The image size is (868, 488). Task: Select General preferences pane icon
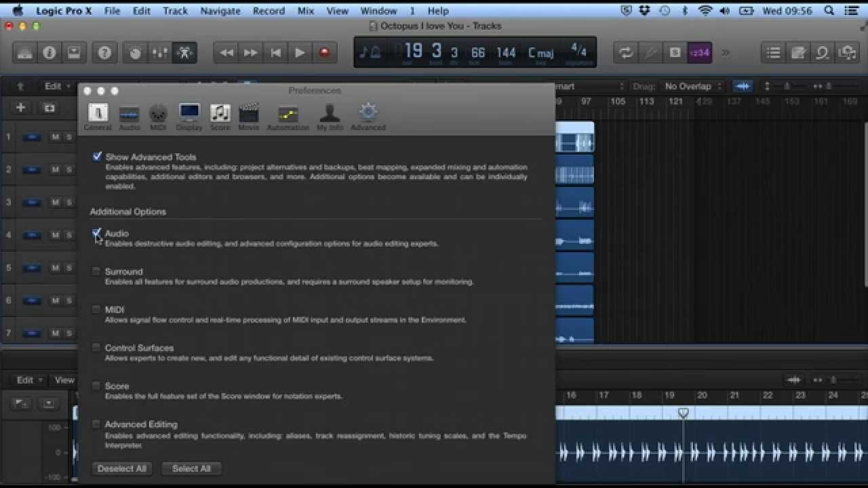click(98, 117)
